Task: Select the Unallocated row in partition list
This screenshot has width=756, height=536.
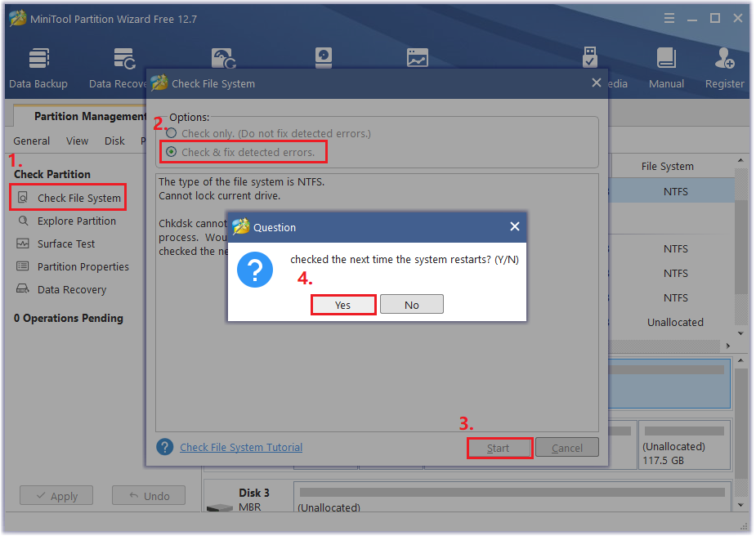Action: 674,322
